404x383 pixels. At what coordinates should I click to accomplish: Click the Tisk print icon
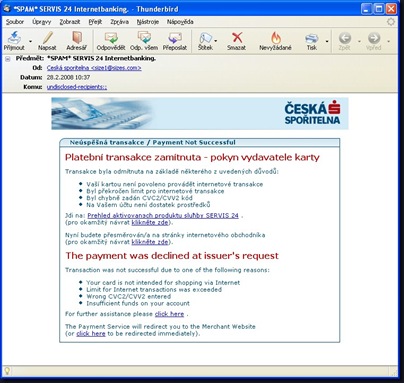312,41
